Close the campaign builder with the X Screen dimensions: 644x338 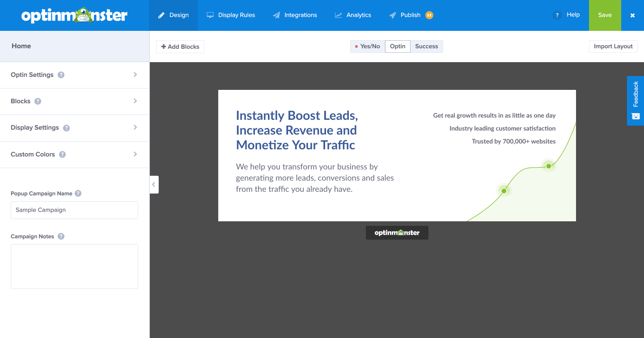(x=632, y=15)
